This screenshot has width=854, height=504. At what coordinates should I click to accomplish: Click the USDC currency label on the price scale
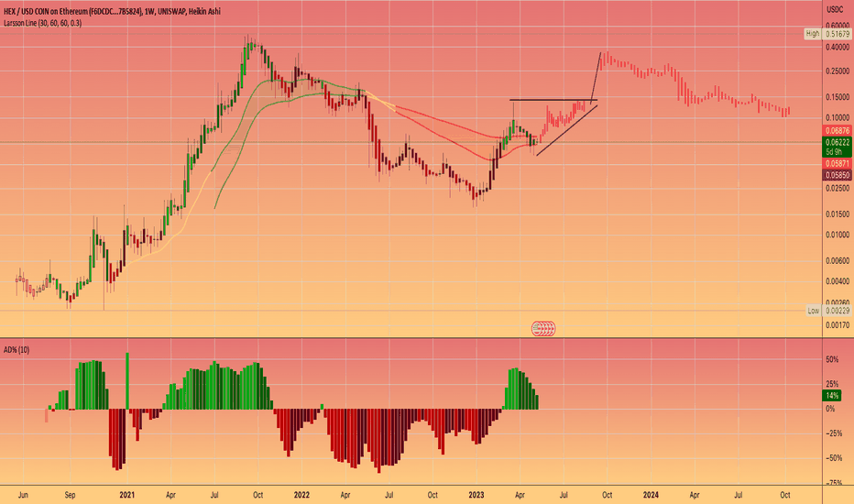point(835,9)
